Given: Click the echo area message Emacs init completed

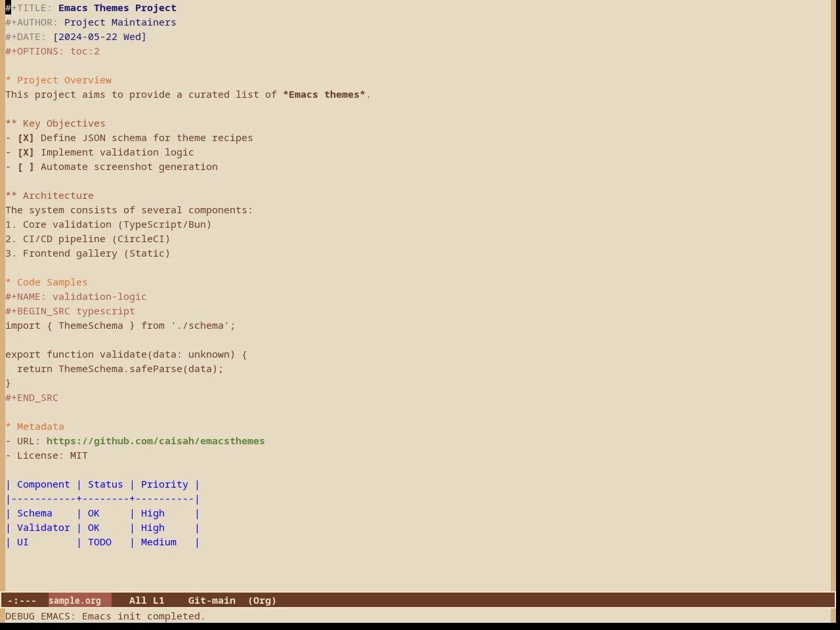Looking at the screenshot, I should (105, 616).
